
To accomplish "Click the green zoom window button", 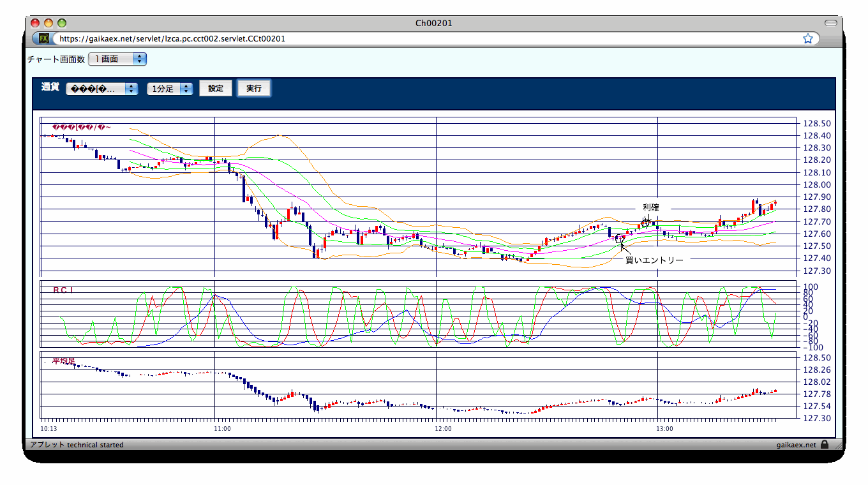I will pos(62,23).
